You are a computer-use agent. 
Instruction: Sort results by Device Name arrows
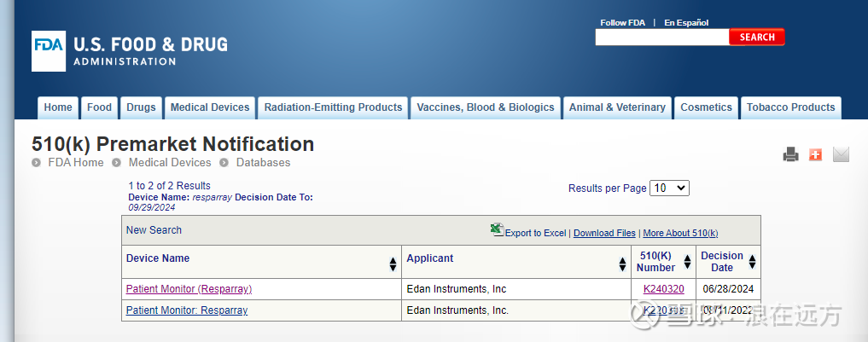[x=393, y=264]
